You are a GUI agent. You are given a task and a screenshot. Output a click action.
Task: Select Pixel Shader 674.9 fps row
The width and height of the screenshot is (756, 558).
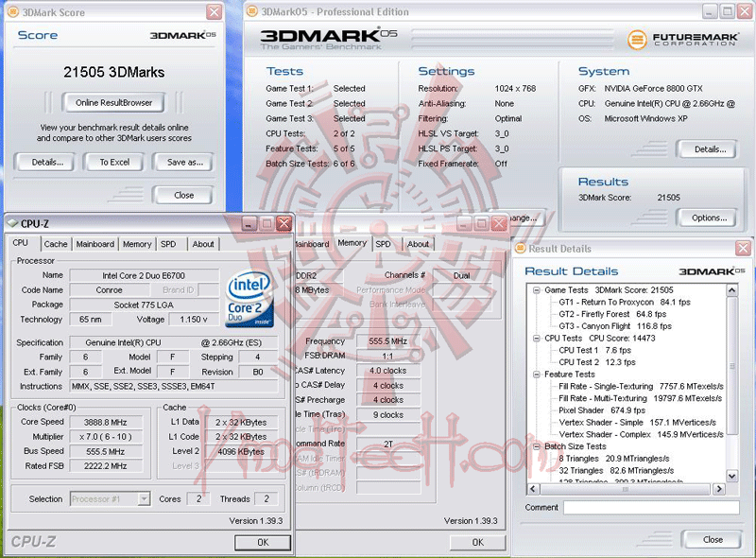coord(602,410)
